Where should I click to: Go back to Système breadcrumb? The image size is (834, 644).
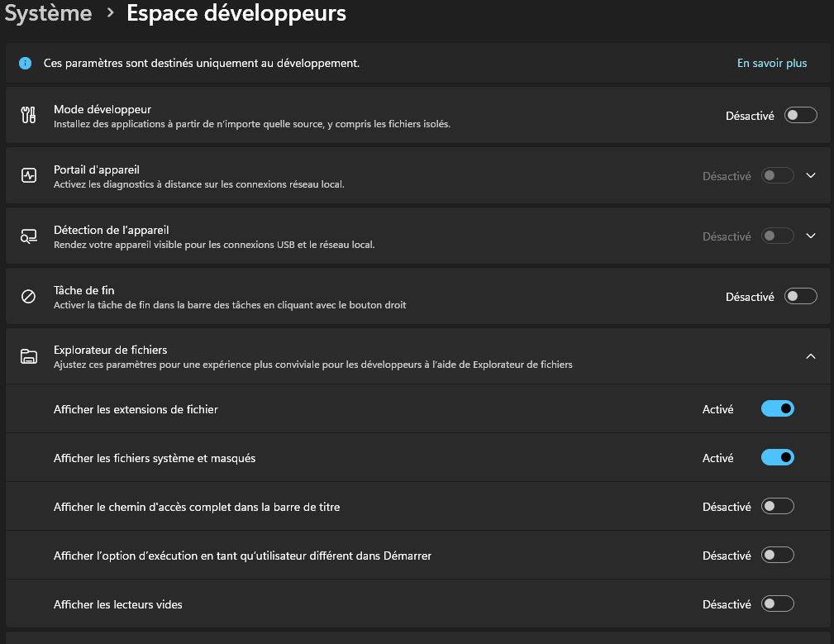(48, 14)
